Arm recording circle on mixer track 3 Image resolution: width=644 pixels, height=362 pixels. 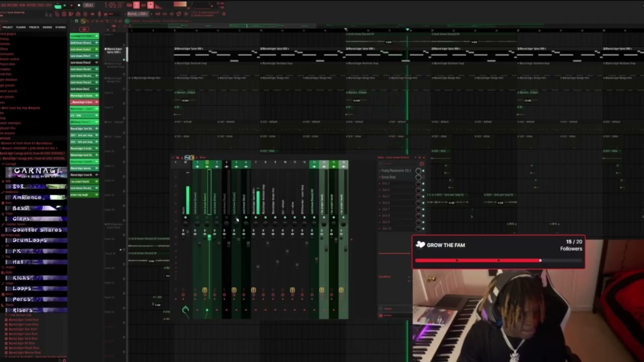215,295
